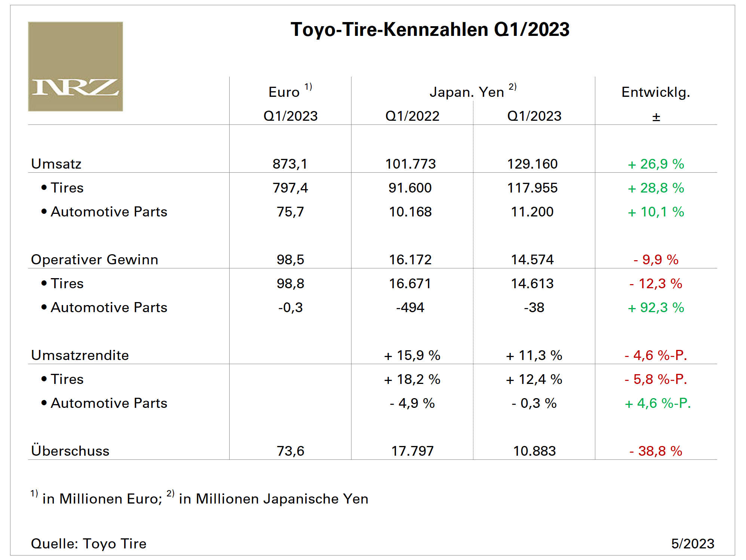The height and width of the screenshot is (560, 746).
Task: Click the NRZ logo
Action: point(76,67)
